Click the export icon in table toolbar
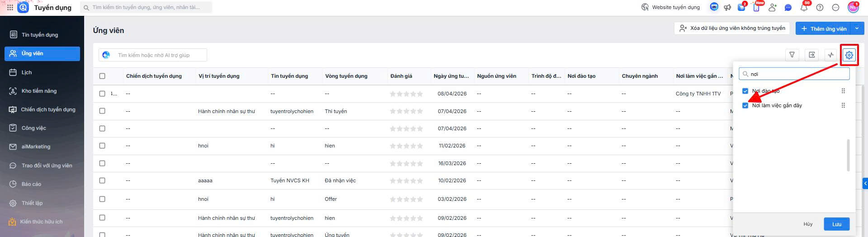Screen dimensions: 868x237 (812, 55)
